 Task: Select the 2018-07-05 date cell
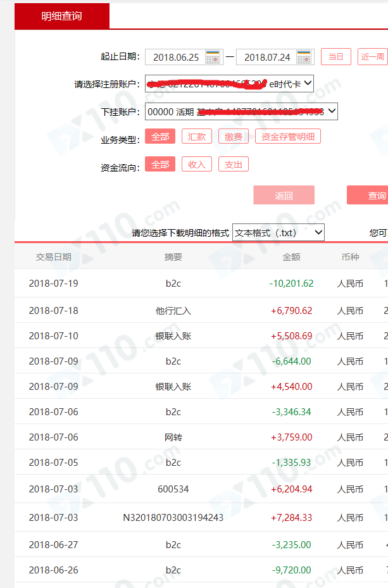(54, 463)
